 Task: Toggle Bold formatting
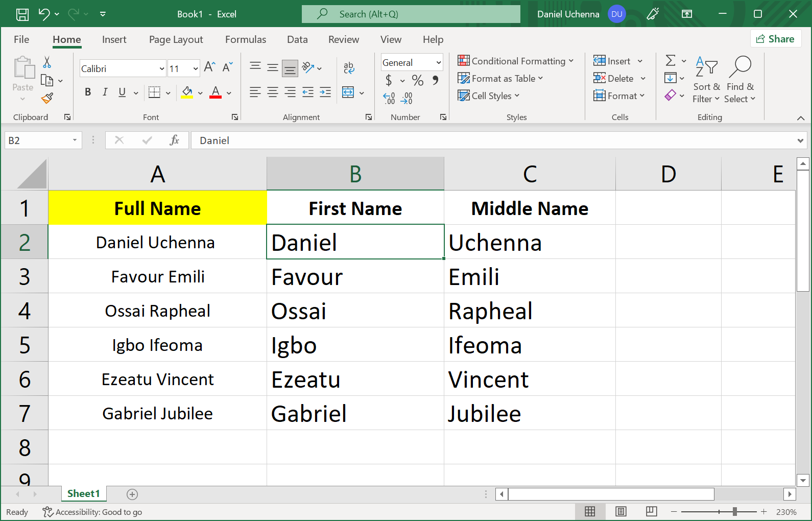(88, 92)
